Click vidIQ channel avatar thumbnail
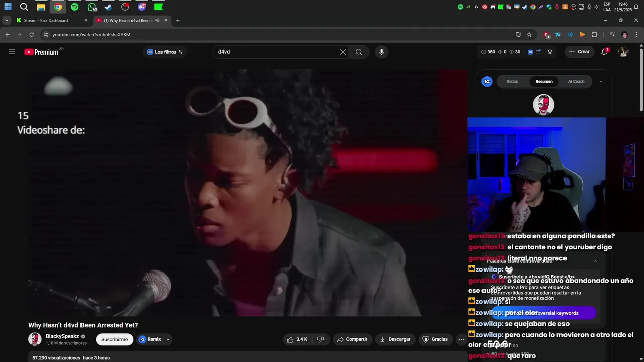 [543, 105]
